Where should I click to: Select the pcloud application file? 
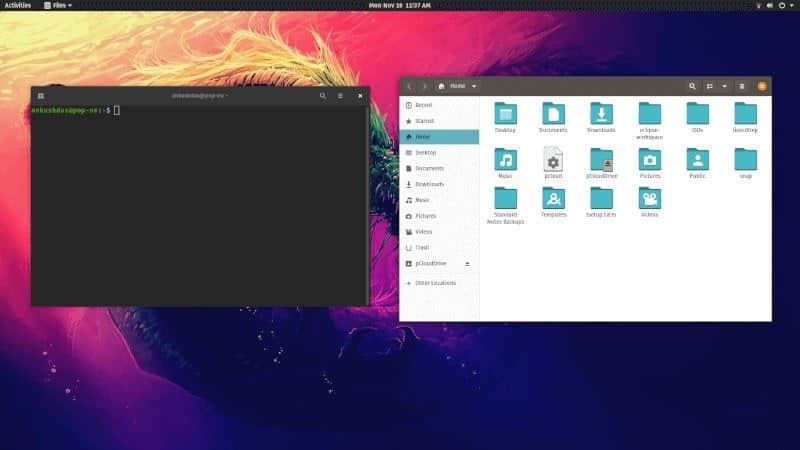click(x=554, y=159)
